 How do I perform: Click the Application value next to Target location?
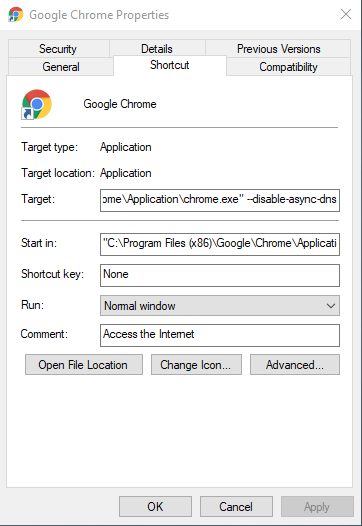pos(125,173)
